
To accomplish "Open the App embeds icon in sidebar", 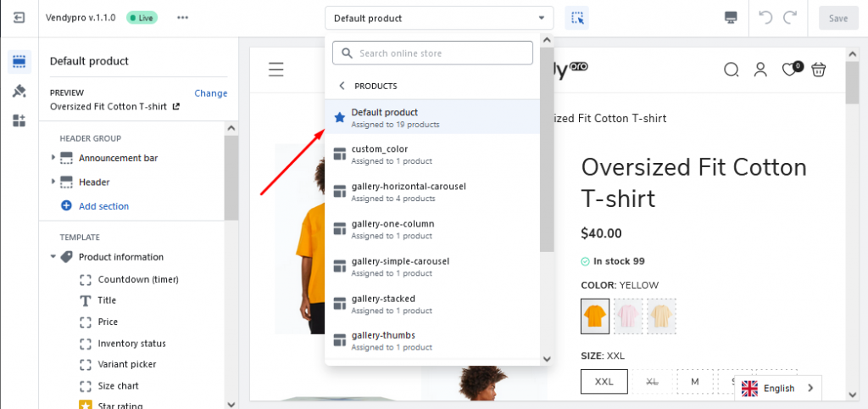I will 19,120.
